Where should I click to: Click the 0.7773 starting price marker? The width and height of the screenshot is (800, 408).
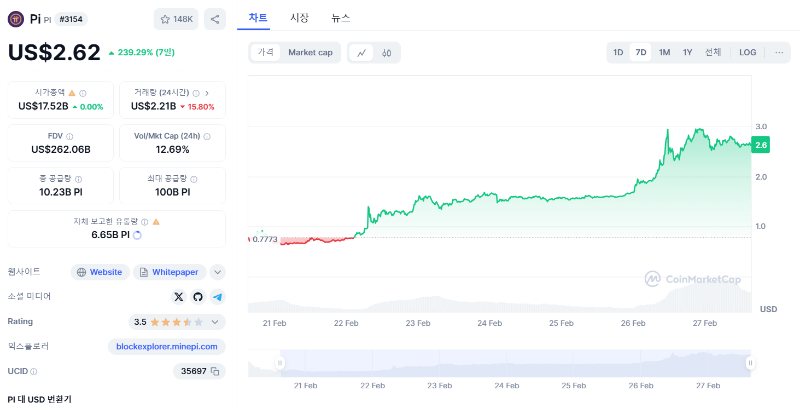point(264,239)
